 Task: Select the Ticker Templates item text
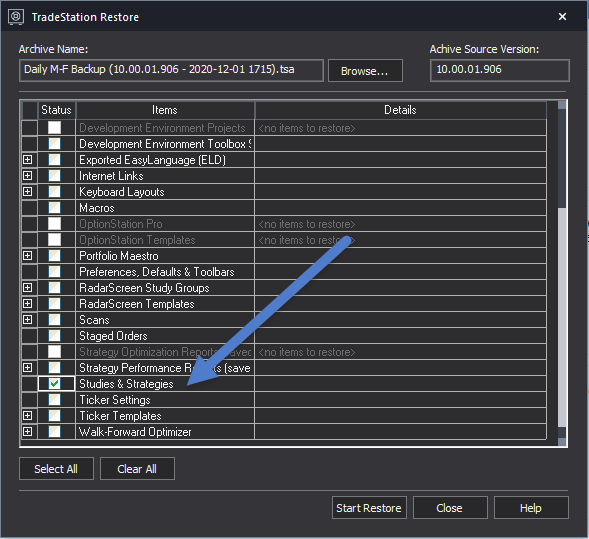(120, 416)
